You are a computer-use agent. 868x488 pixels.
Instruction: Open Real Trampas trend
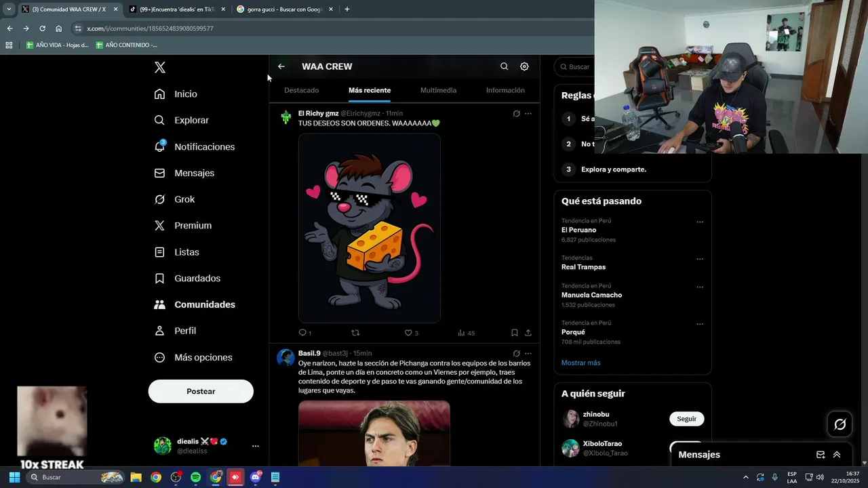584,267
